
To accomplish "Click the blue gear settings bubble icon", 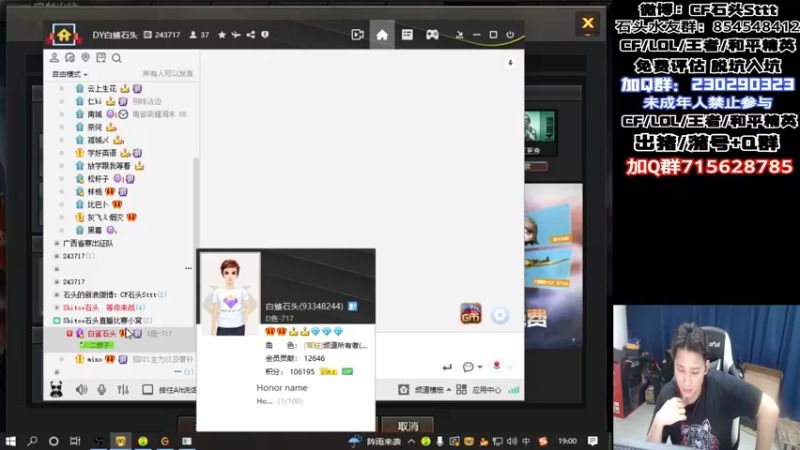I will pyautogui.click(x=500, y=315).
